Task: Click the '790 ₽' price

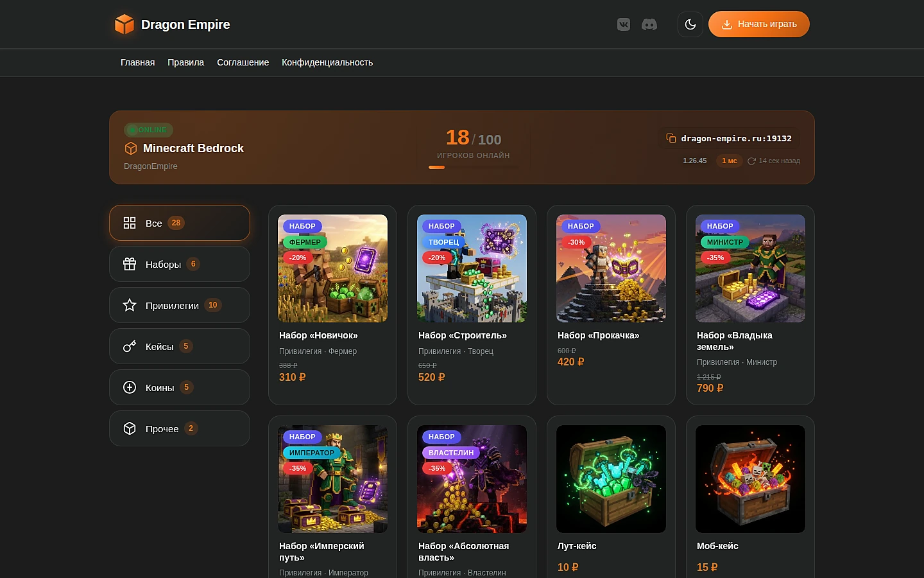Action: pyautogui.click(x=710, y=389)
